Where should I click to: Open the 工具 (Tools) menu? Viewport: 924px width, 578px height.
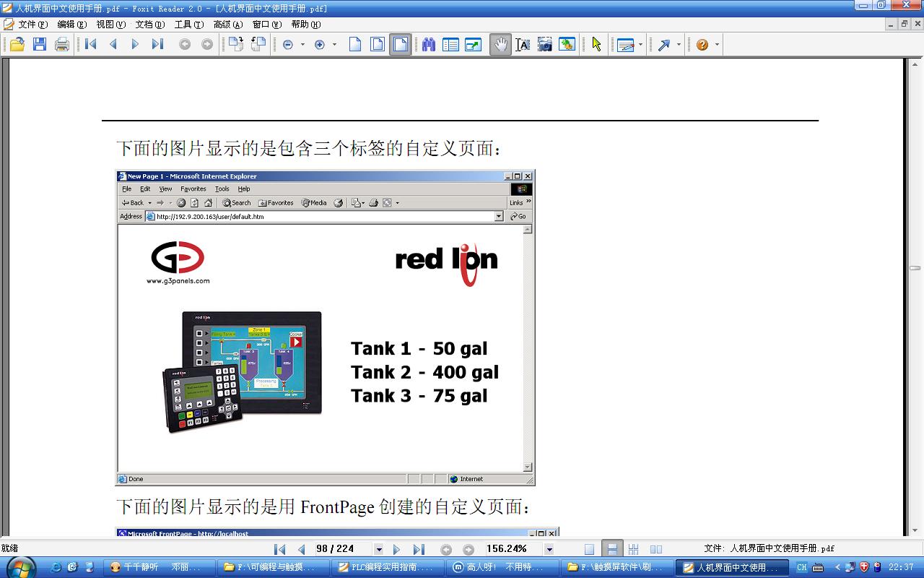(x=189, y=25)
